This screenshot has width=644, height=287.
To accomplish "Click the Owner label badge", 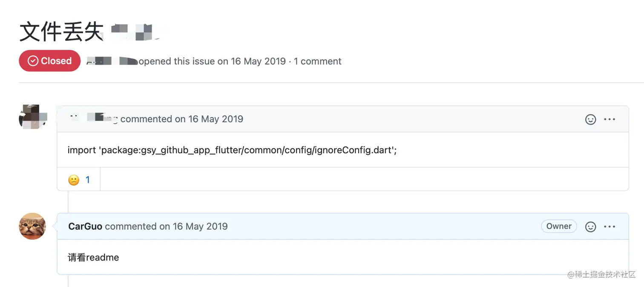I will click(559, 227).
